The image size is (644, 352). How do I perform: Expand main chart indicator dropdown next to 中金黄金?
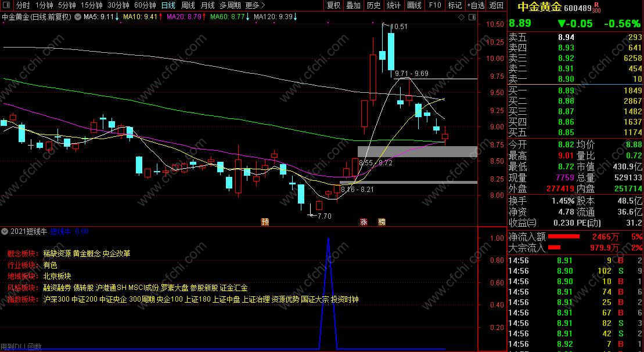(77, 17)
